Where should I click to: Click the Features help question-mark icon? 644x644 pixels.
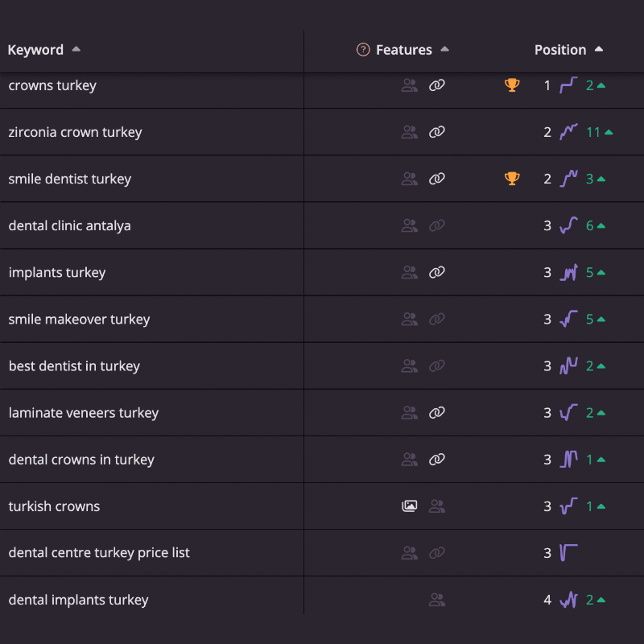(363, 50)
